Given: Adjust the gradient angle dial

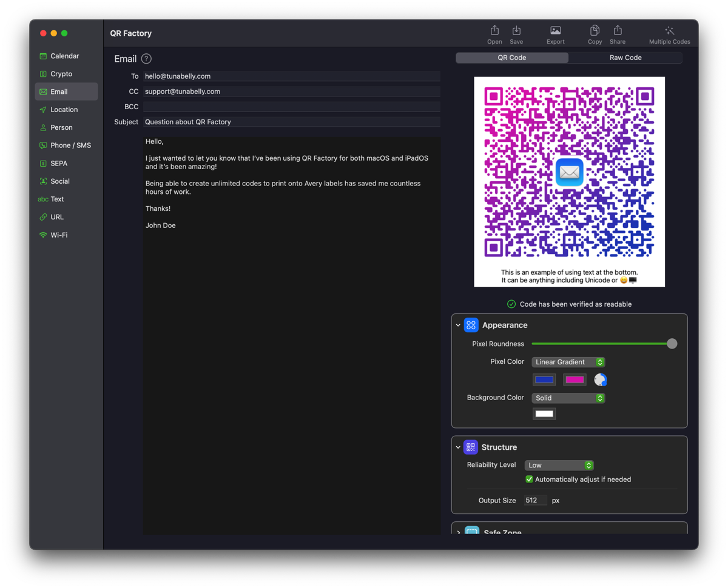Looking at the screenshot, I should coord(600,379).
